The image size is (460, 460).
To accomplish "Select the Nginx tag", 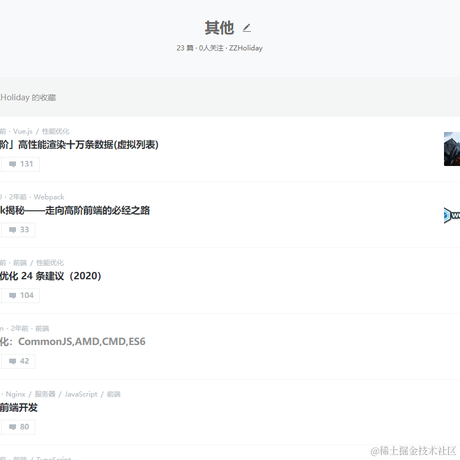I will 15,394.
